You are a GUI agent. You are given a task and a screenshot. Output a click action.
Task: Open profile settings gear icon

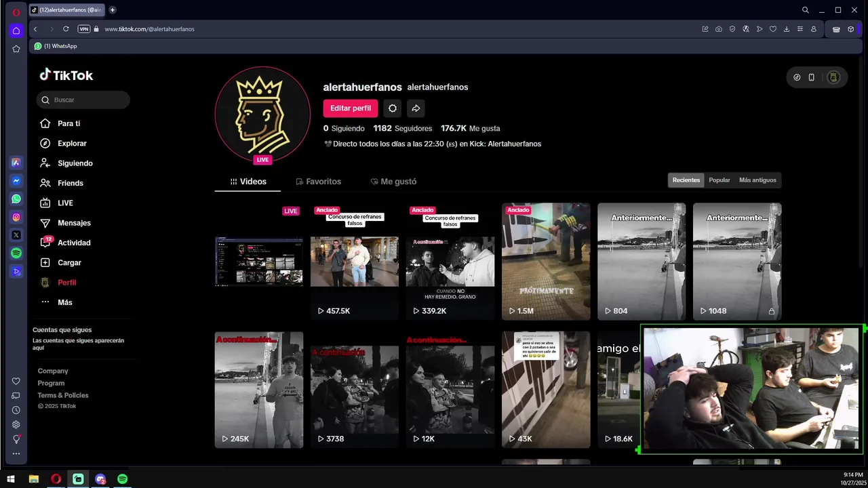pos(393,108)
